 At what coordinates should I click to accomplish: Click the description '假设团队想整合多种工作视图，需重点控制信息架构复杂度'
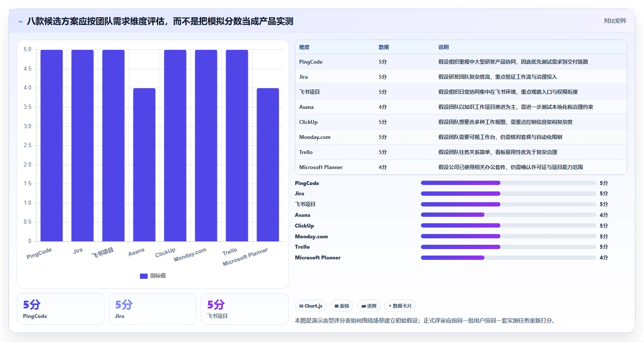pyautogui.click(x=506, y=122)
